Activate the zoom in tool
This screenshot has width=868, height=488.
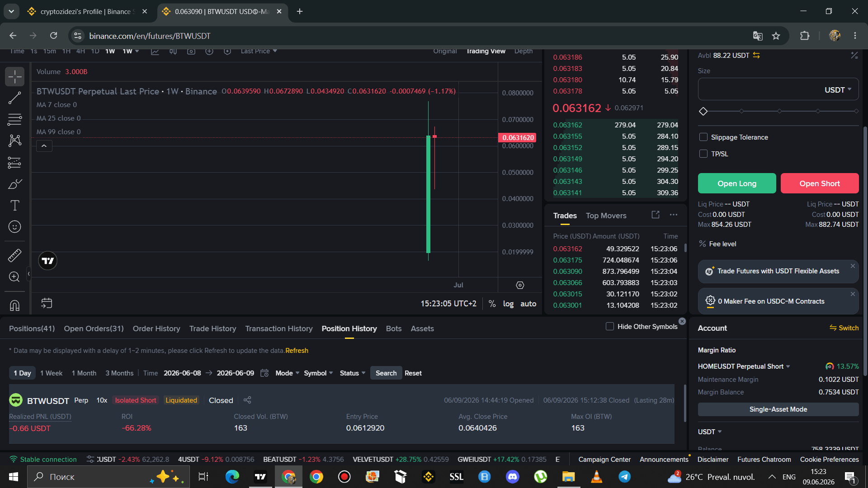click(14, 277)
